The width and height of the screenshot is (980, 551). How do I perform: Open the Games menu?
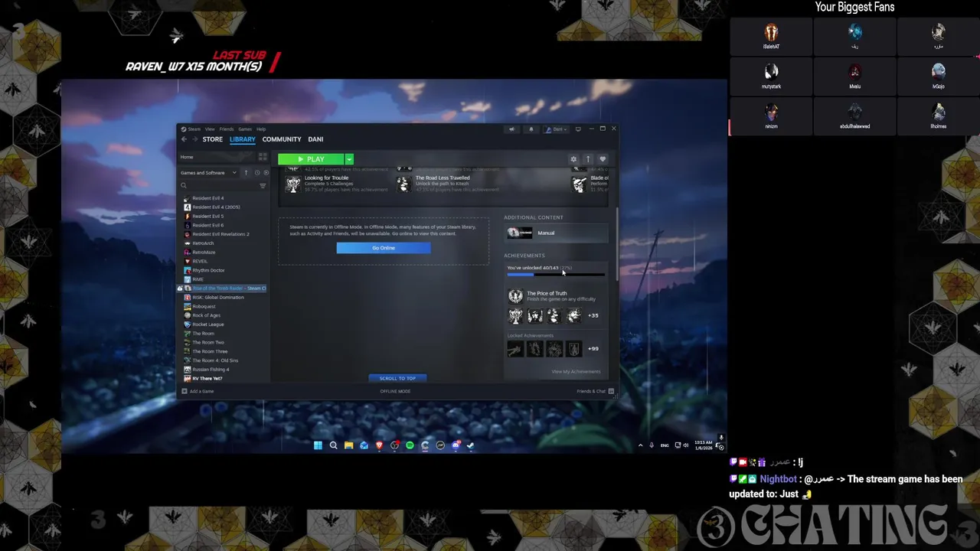(x=245, y=129)
